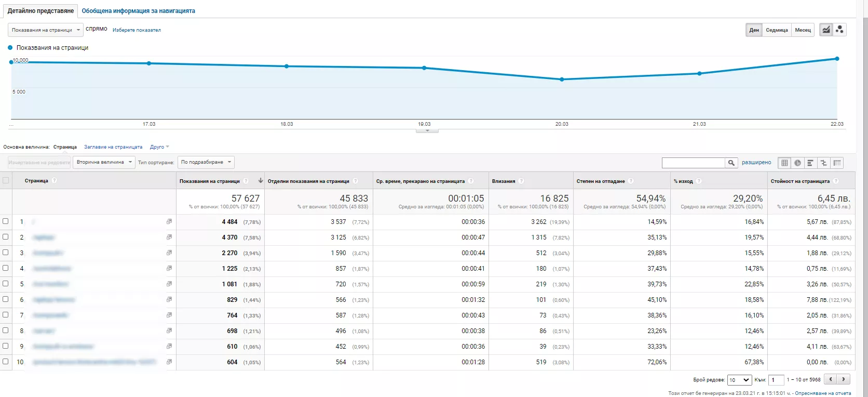Click the table search input field
The height and width of the screenshot is (397, 868).
point(694,163)
